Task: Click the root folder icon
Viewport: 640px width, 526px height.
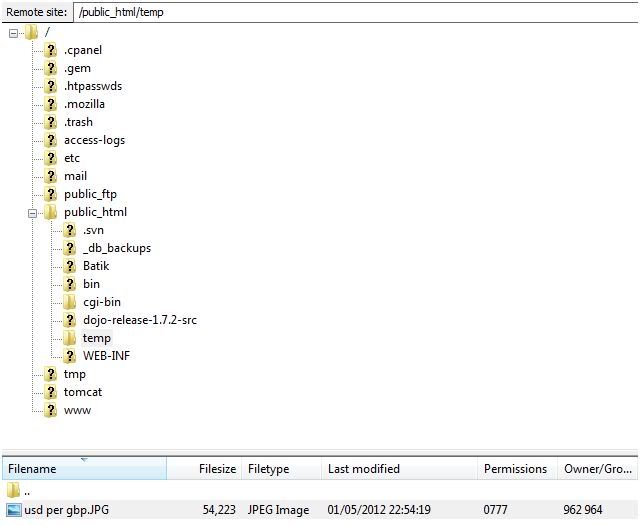Action: (32, 32)
